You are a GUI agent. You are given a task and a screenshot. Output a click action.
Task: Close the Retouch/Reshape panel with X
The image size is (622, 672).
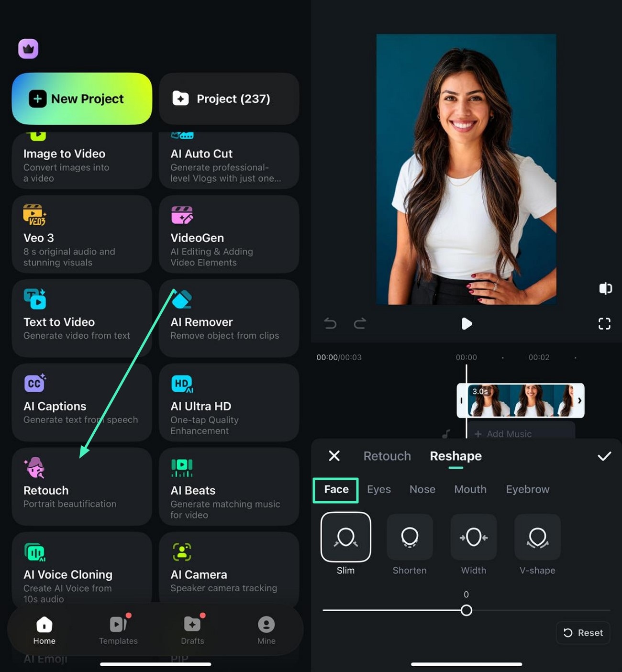point(334,456)
